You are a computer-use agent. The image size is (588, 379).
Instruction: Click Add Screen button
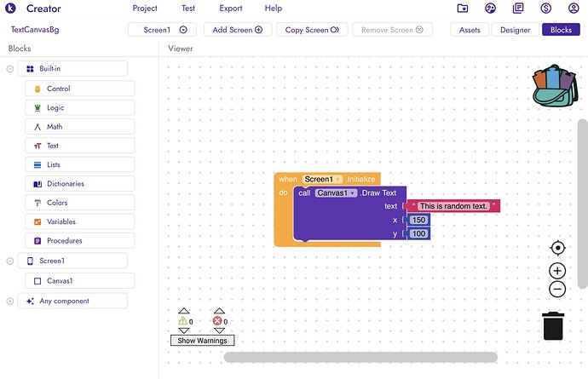pos(238,30)
